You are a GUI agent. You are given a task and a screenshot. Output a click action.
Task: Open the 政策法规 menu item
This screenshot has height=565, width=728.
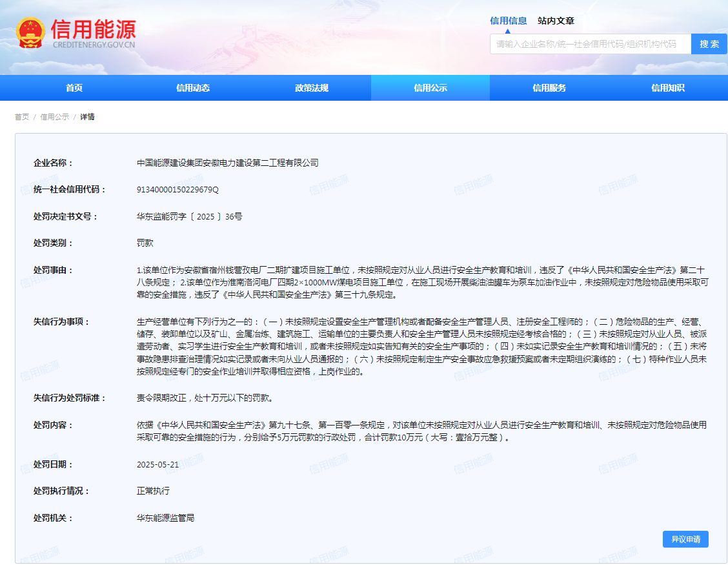point(312,88)
